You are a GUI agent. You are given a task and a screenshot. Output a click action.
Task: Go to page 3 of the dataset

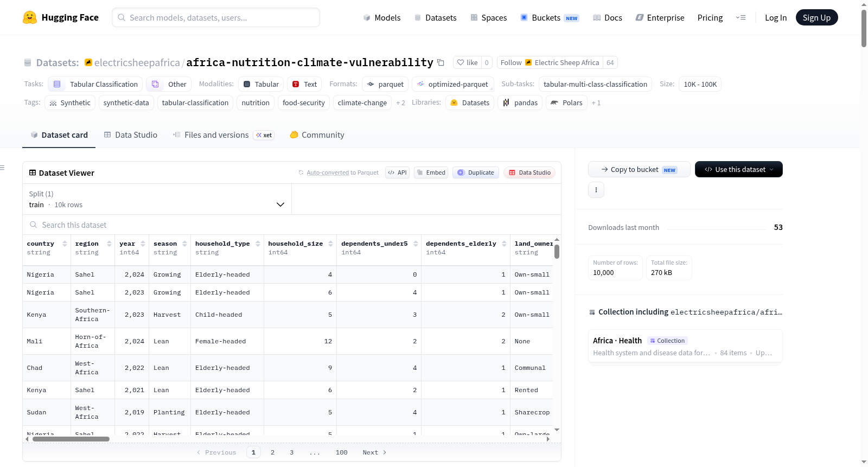[291, 452]
